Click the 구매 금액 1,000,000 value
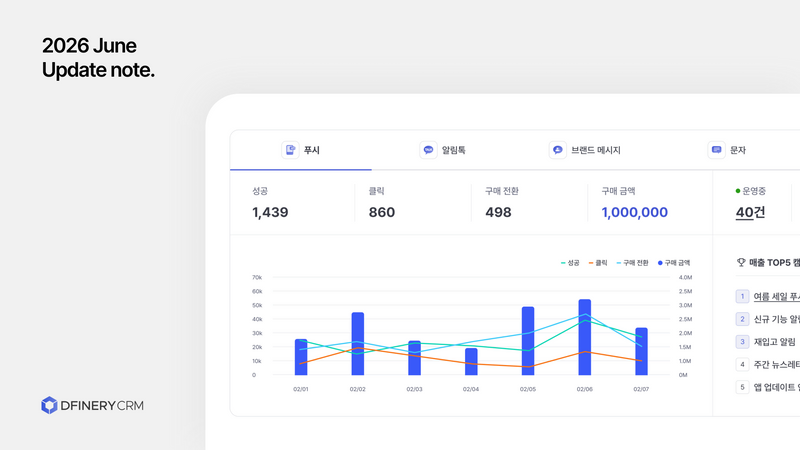Viewport: 800px width, 450px height. [x=634, y=212]
